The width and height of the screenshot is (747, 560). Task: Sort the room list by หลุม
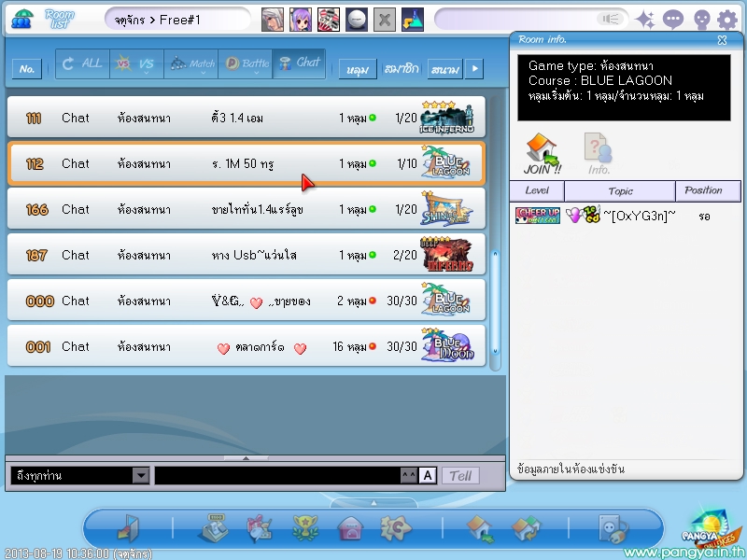click(358, 69)
